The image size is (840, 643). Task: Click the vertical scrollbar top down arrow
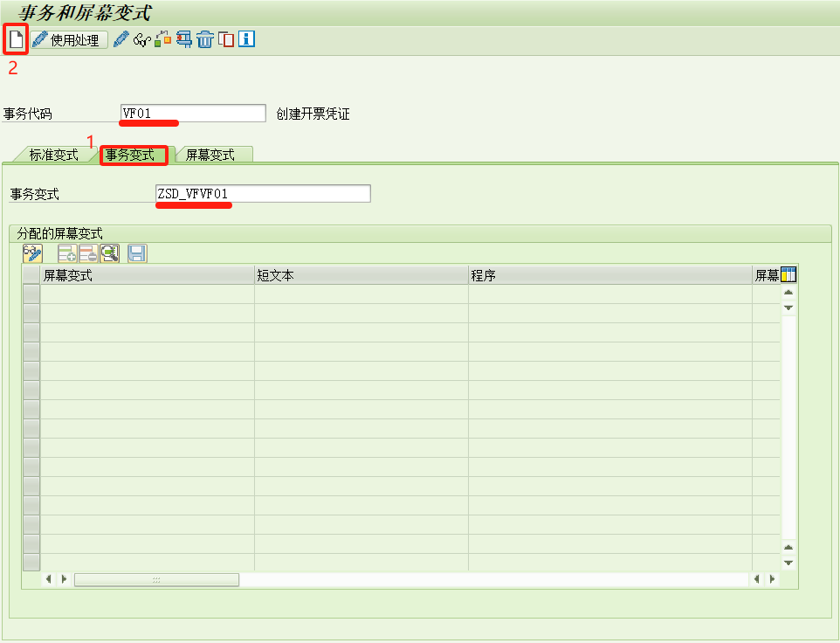point(788,308)
